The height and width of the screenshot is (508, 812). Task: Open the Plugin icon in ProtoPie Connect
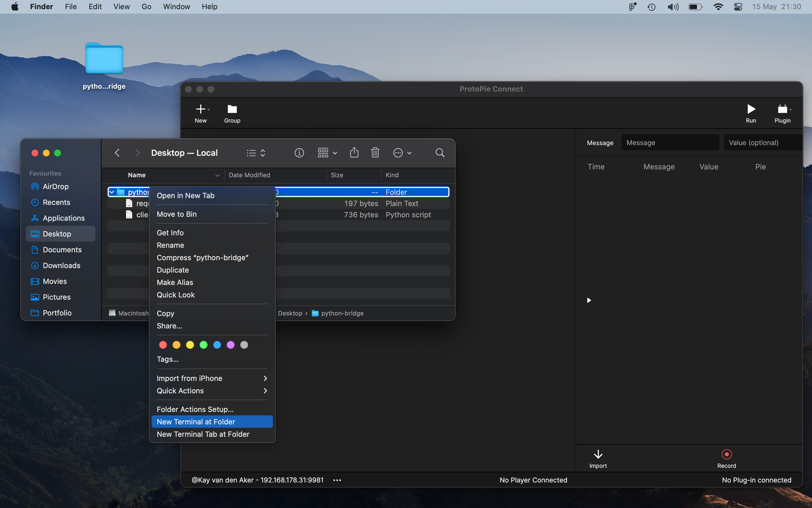click(x=782, y=109)
